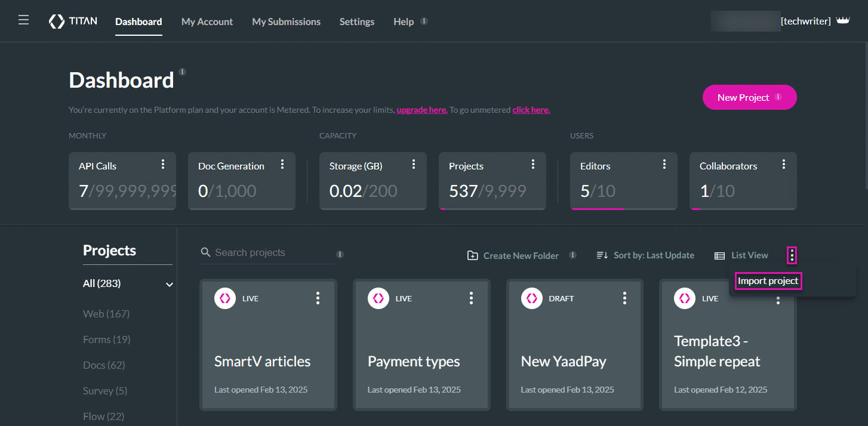Open New YaadPay project kebab menu

tap(624, 298)
